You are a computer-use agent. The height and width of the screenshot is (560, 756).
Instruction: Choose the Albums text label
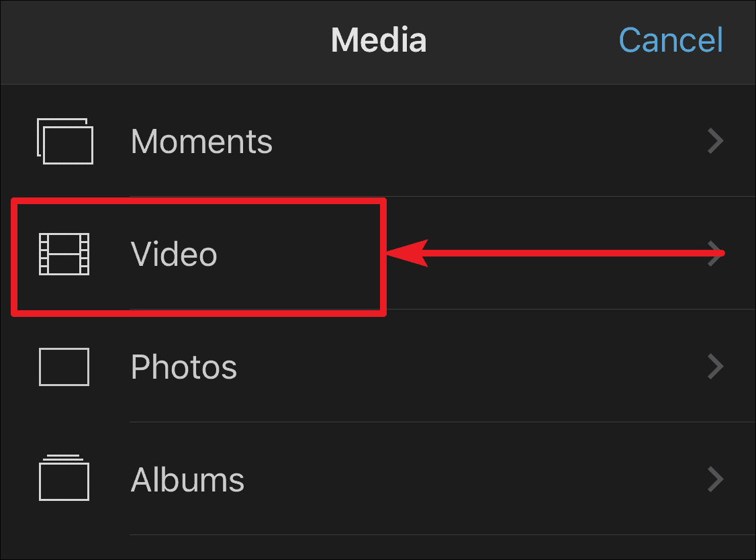187,480
